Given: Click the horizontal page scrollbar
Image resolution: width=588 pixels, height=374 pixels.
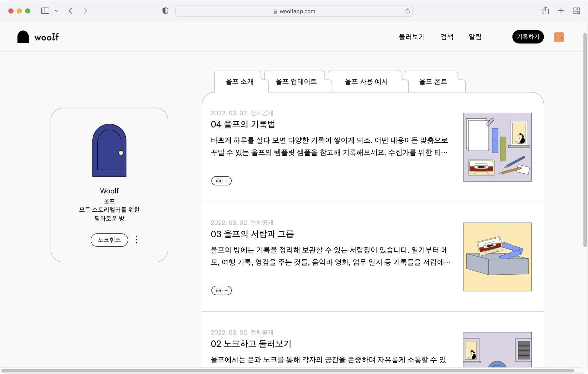Looking at the screenshot, I should [288, 371].
